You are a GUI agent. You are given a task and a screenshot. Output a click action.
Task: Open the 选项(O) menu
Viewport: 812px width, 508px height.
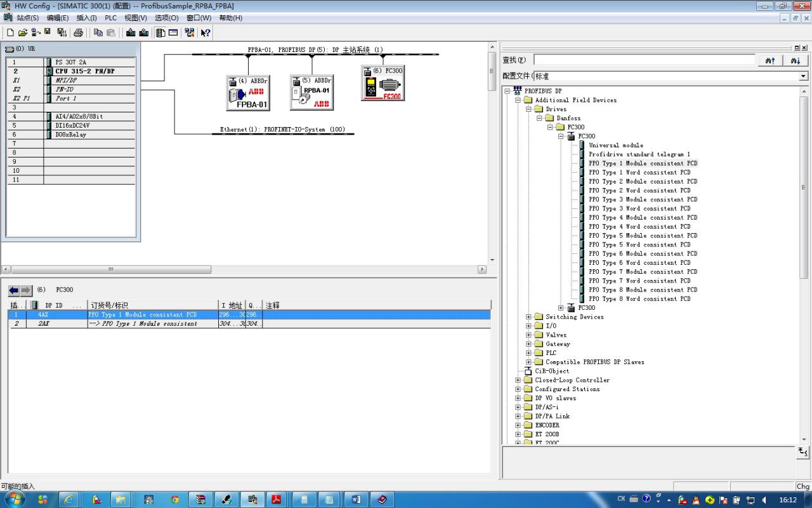pyautogui.click(x=167, y=18)
